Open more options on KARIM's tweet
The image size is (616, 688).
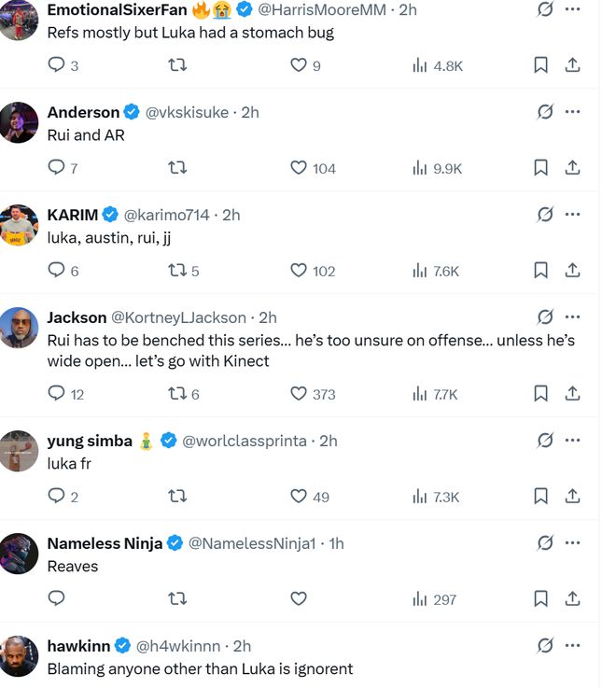(x=573, y=215)
